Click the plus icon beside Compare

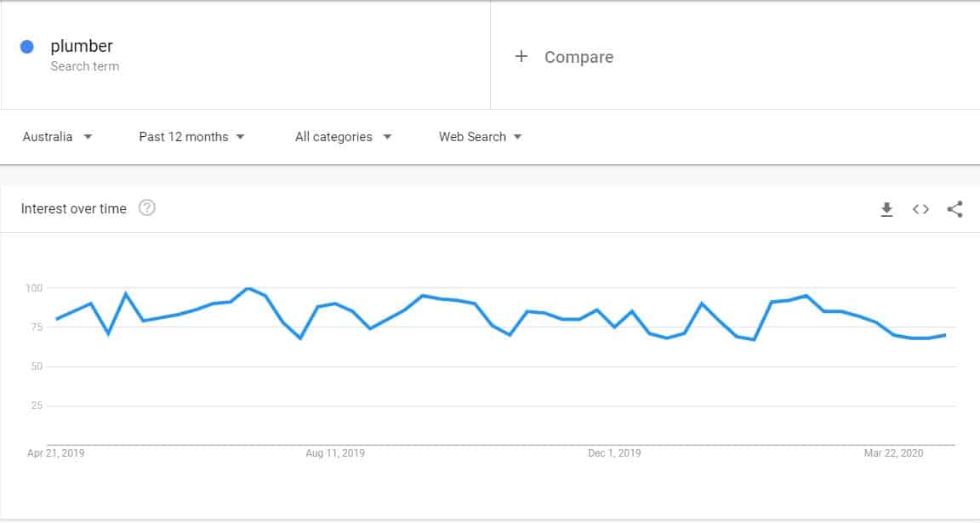pyautogui.click(x=521, y=57)
